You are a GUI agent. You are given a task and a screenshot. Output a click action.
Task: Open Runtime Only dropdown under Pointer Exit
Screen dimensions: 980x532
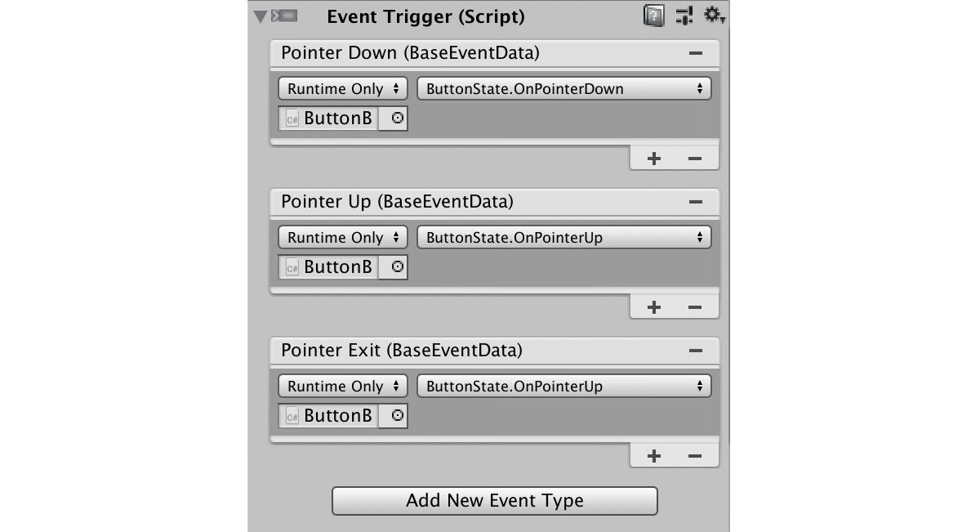(x=342, y=387)
